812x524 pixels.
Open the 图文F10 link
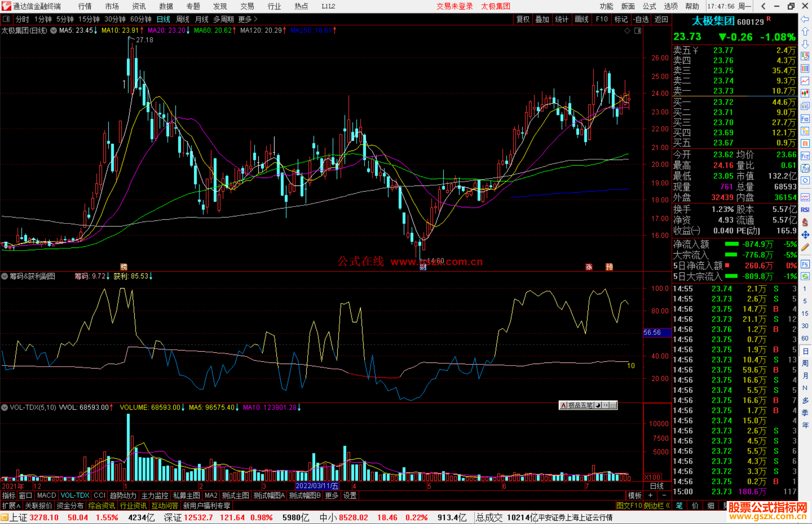[629, 506]
